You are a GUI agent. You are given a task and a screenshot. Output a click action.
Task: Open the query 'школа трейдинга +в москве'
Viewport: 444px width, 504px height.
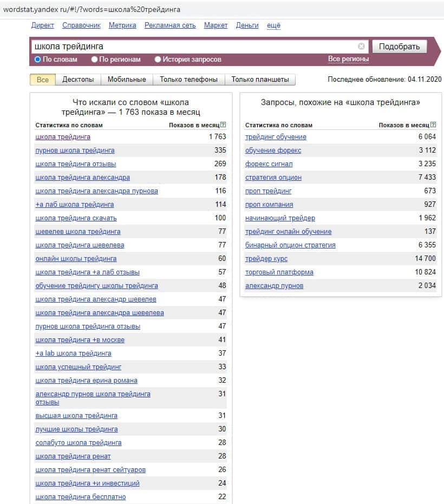click(x=80, y=340)
